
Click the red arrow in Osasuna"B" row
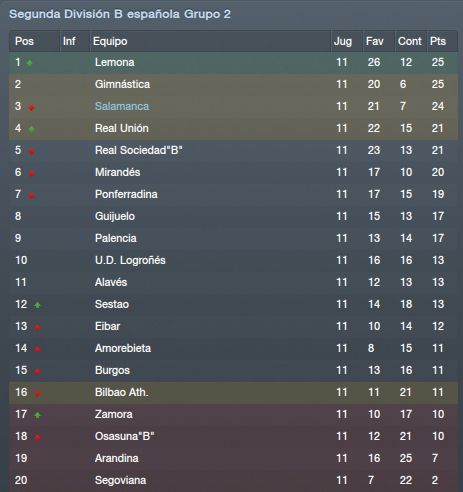[x=38, y=437]
